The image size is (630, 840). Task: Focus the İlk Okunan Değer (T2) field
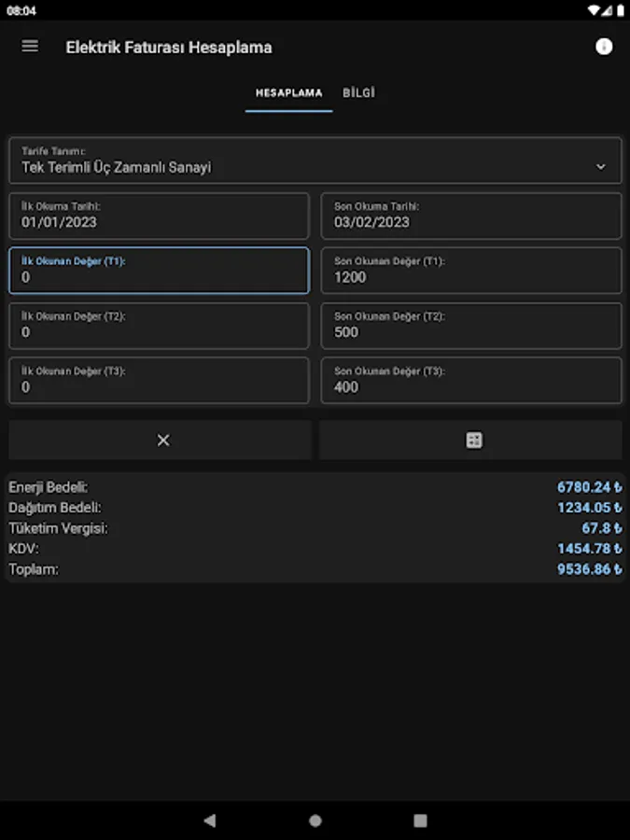(159, 326)
